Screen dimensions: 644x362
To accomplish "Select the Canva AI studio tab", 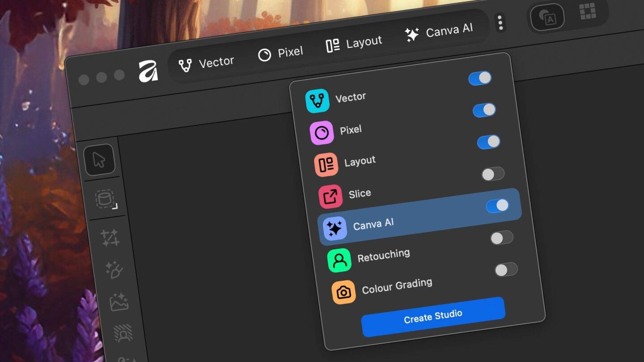I will (439, 32).
